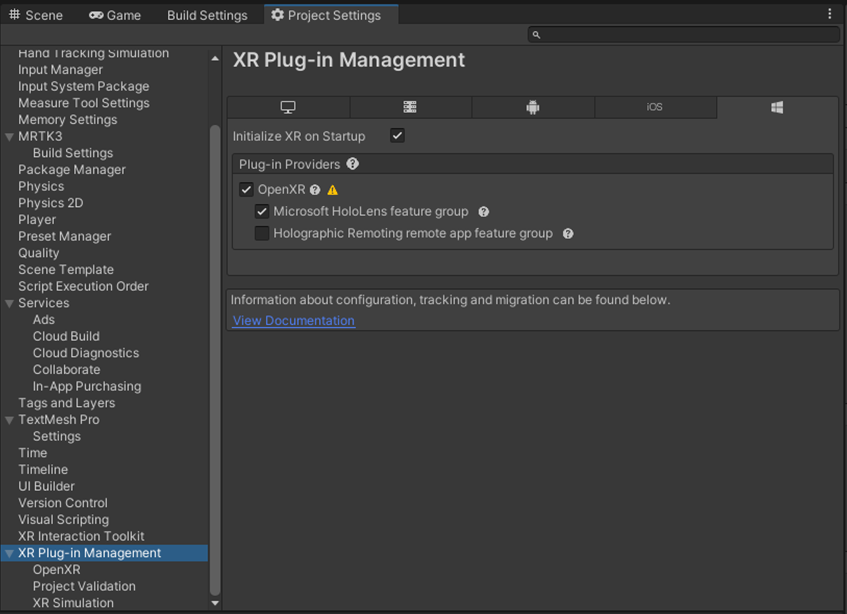
Task: Open Quality settings
Action: (38, 253)
